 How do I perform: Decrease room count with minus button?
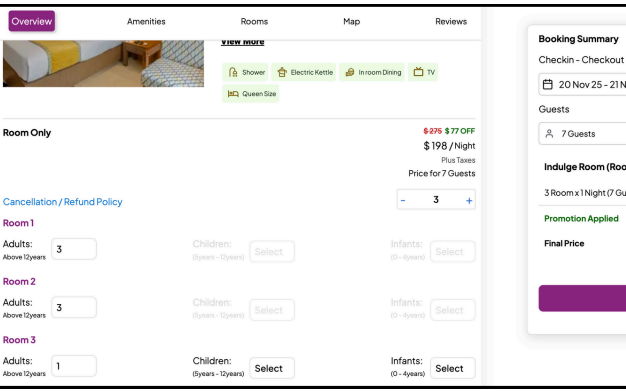click(403, 200)
